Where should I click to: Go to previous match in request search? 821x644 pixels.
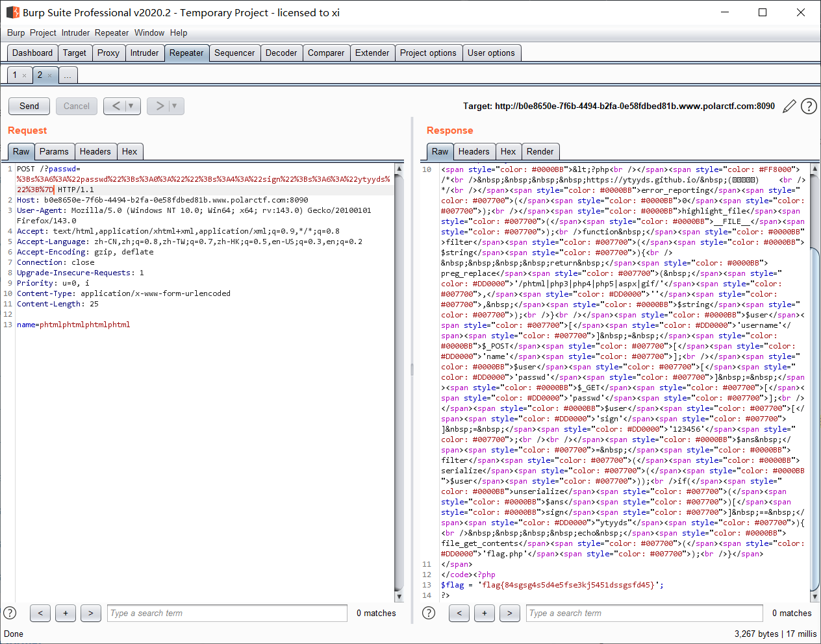click(40, 613)
